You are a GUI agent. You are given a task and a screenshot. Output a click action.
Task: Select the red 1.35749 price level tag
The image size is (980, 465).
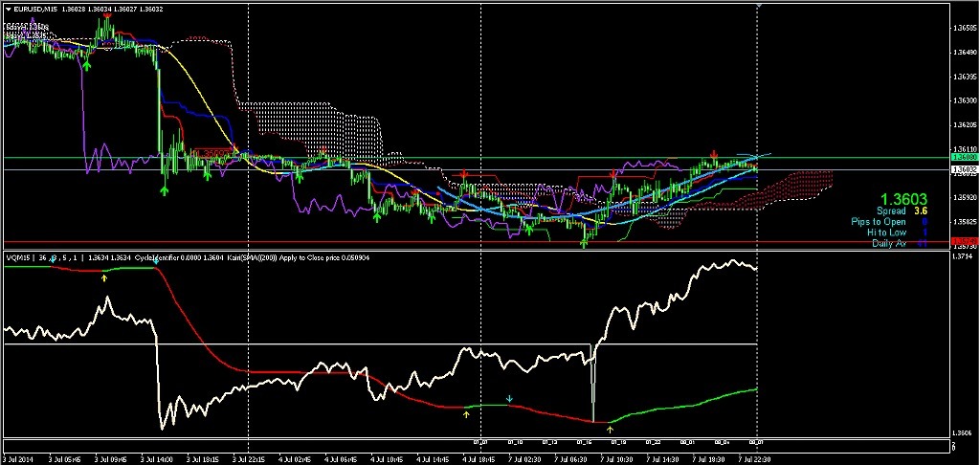(x=965, y=241)
